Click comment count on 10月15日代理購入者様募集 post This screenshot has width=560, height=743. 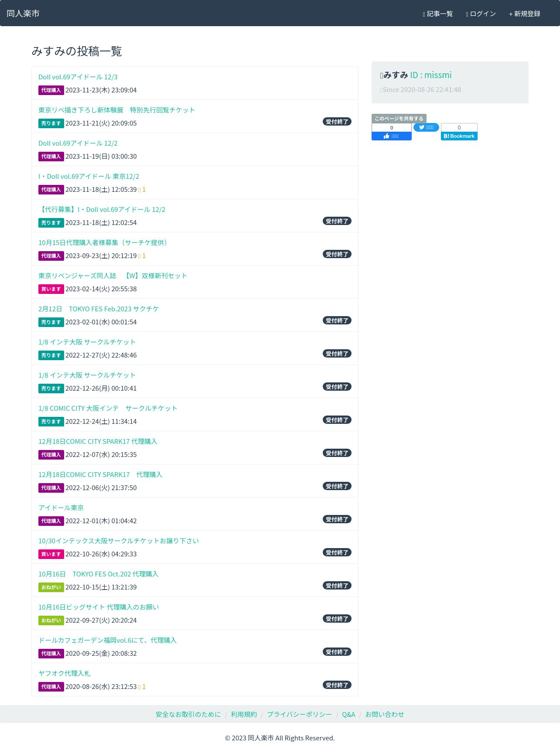(142, 256)
